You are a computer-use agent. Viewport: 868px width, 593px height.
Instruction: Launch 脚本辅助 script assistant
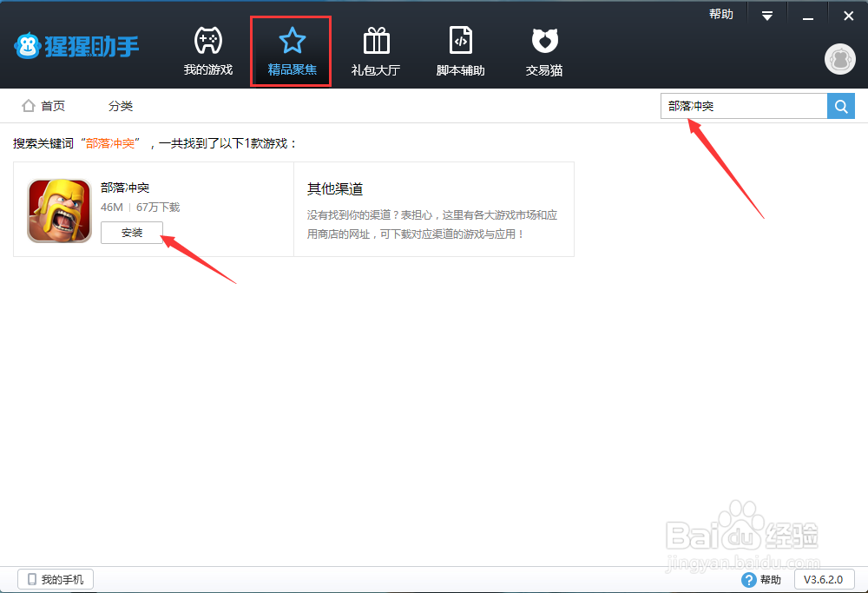(x=460, y=49)
